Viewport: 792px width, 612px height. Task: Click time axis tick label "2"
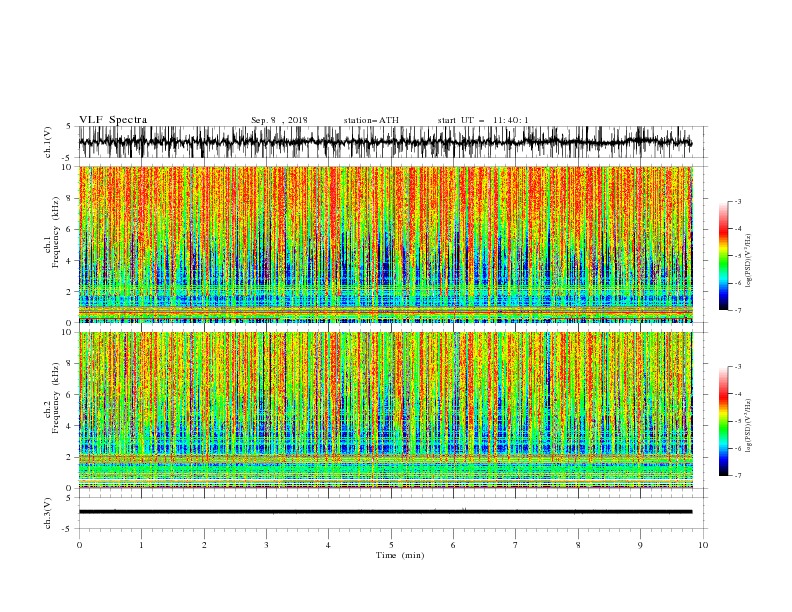204,545
